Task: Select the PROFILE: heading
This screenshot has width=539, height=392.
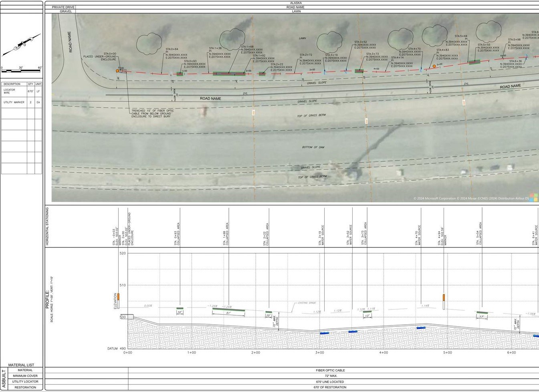Action: point(47,300)
